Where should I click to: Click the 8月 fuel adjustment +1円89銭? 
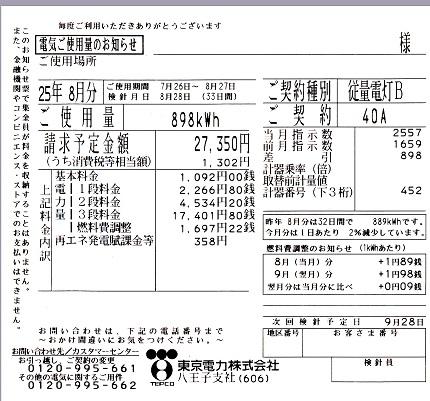coord(400,262)
